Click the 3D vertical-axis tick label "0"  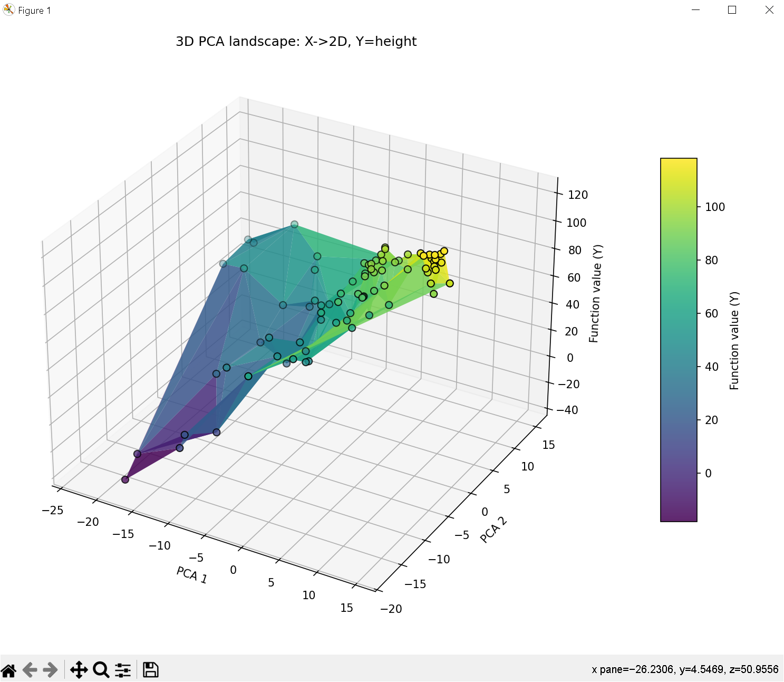570,358
